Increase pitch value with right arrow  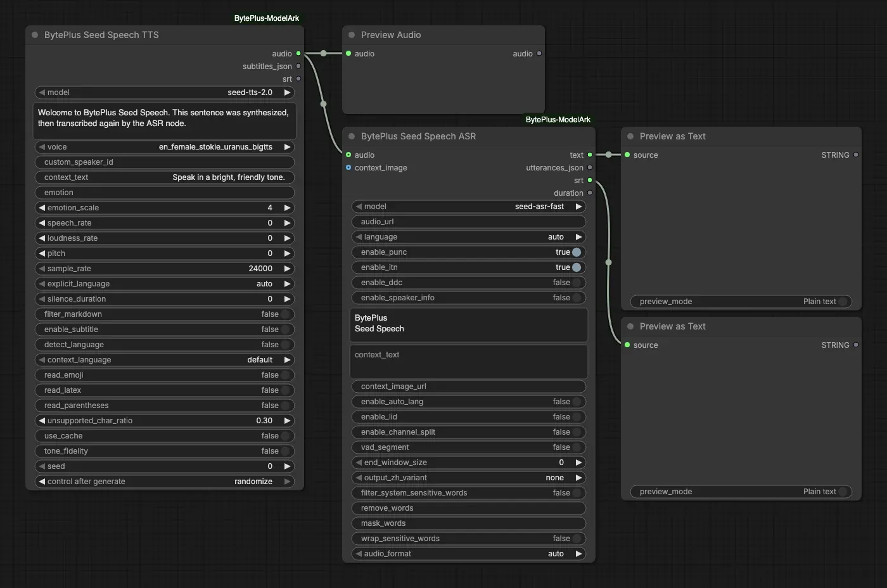pos(287,253)
